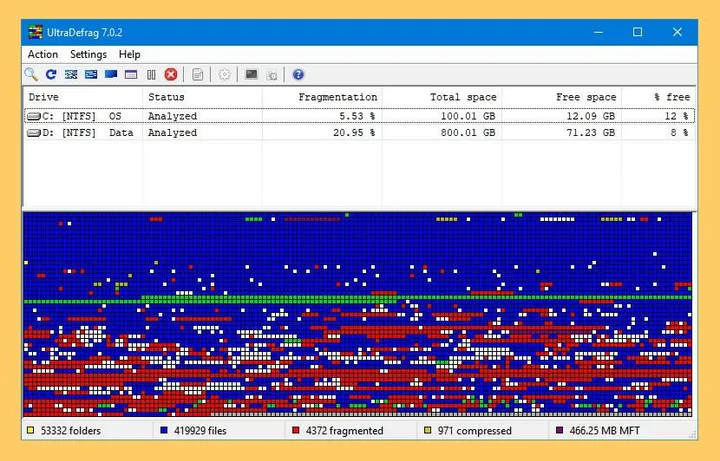Click the 971 compressed status text
720x461 pixels.
click(474, 431)
